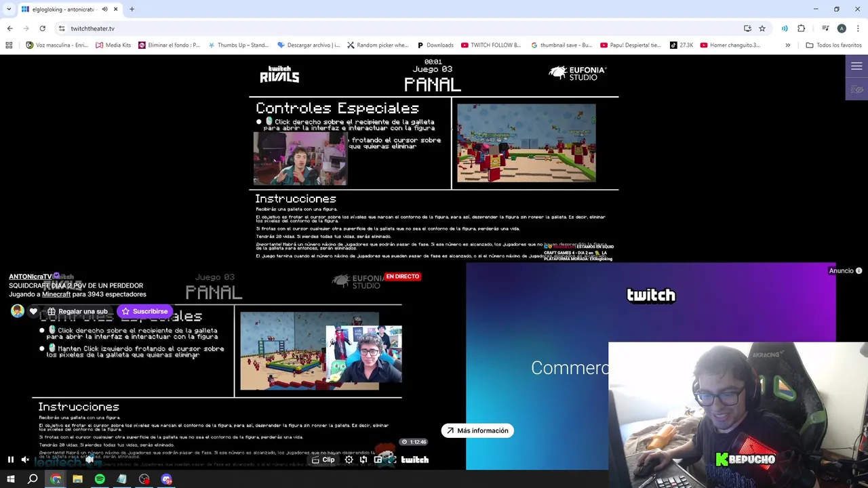This screenshot has width=868, height=488.
Task: Click ANTONIcraTV channel avatar
Action: click(x=17, y=311)
